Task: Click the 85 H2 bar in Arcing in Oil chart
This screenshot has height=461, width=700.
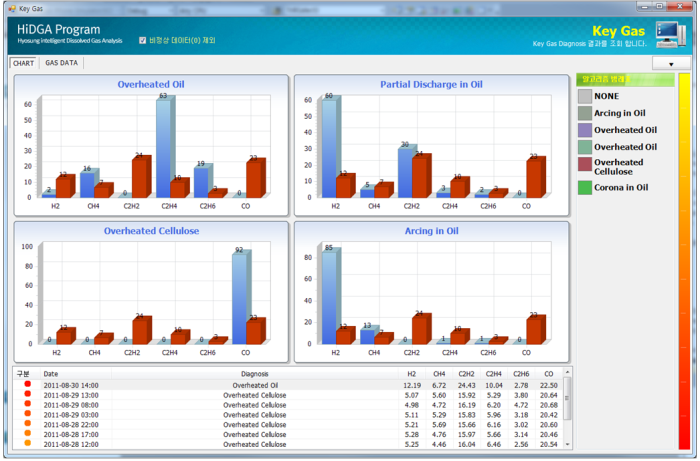Action: 330,296
